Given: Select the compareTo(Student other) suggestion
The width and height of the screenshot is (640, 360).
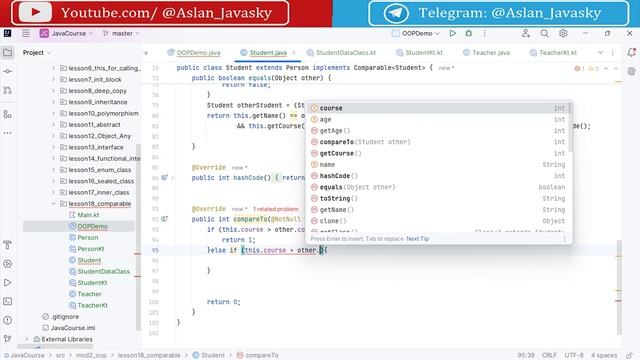Looking at the screenshot, I should click(438, 142).
